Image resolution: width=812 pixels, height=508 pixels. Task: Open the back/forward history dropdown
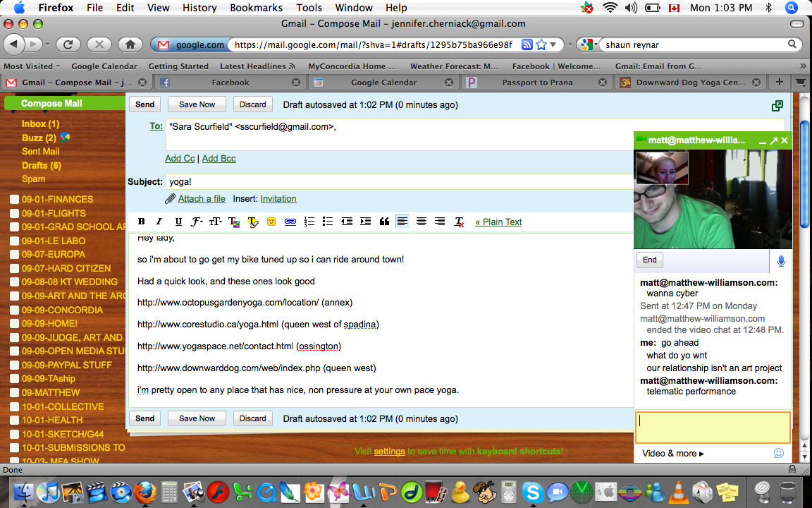point(48,44)
